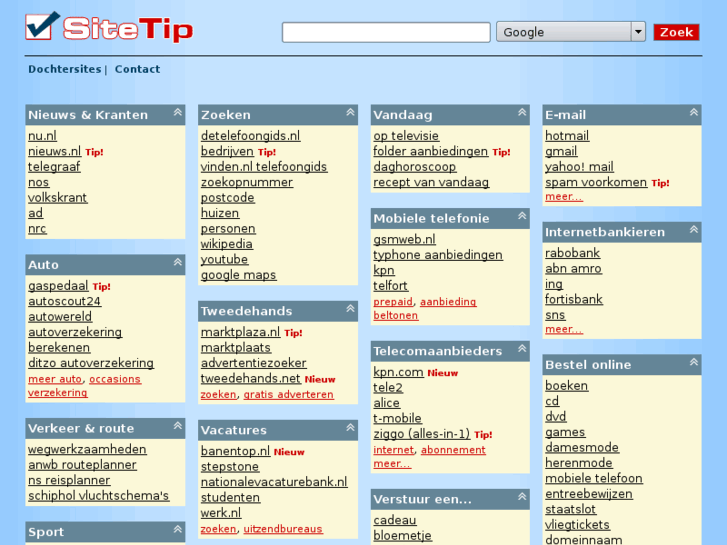Click meer... under E-mail
The height and width of the screenshot is (545, 727).
tap(564, 197)
